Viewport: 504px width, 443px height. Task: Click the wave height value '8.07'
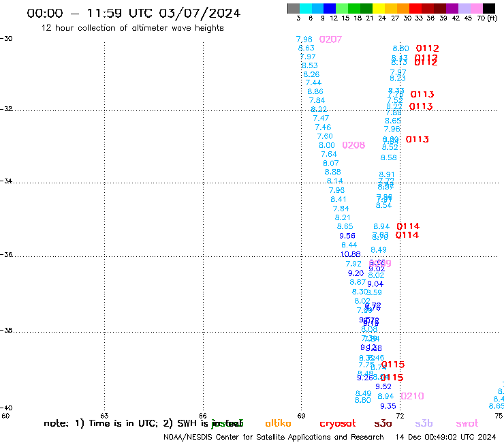pyautogui.click(x=331, y=163)
